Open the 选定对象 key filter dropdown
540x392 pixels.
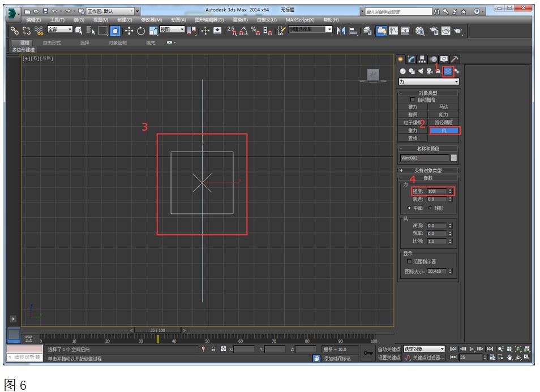(x=424, y=349)
